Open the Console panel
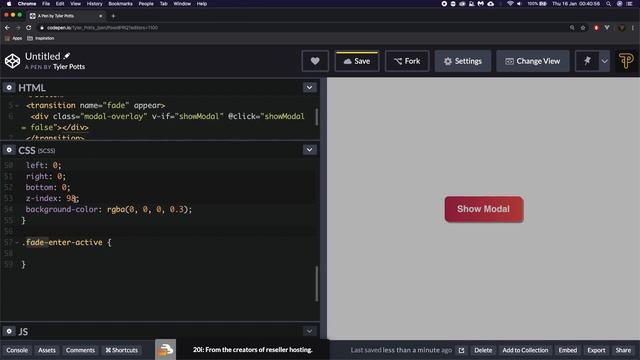The image size is (640, 360). (17, 350)
